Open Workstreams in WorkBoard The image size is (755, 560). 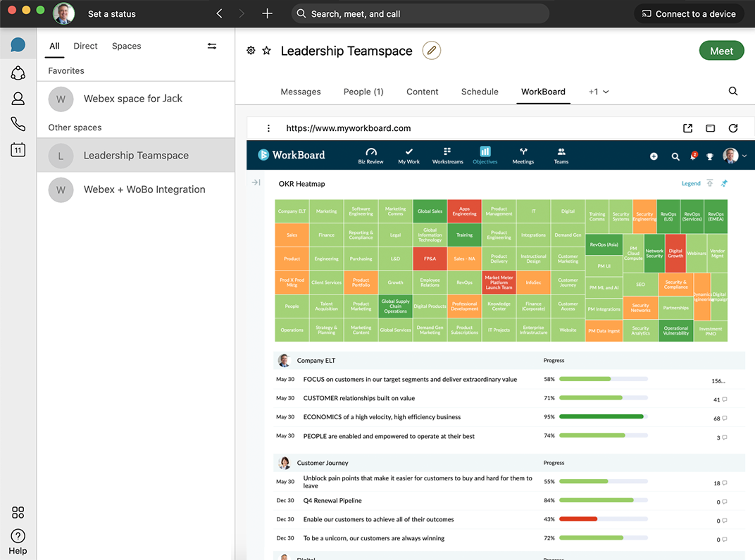[448, 156]
